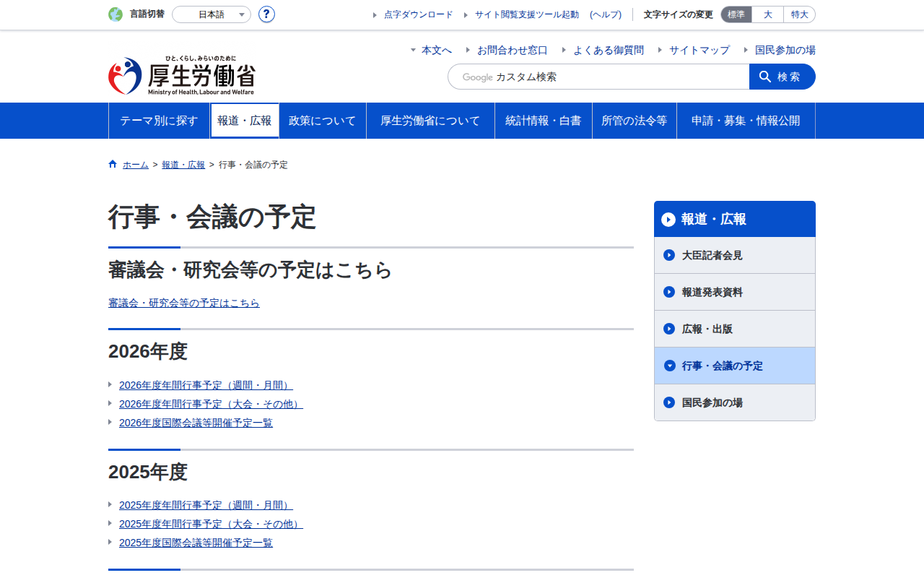Open 広報・出版 in sidebar

[x=735, y=329]
